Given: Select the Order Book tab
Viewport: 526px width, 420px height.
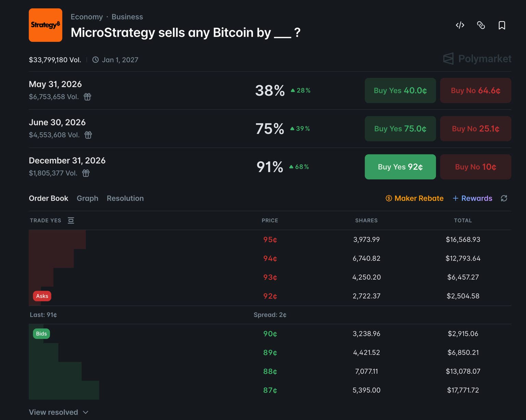Looking at the screenshot, I should click(x=48, y=198).
